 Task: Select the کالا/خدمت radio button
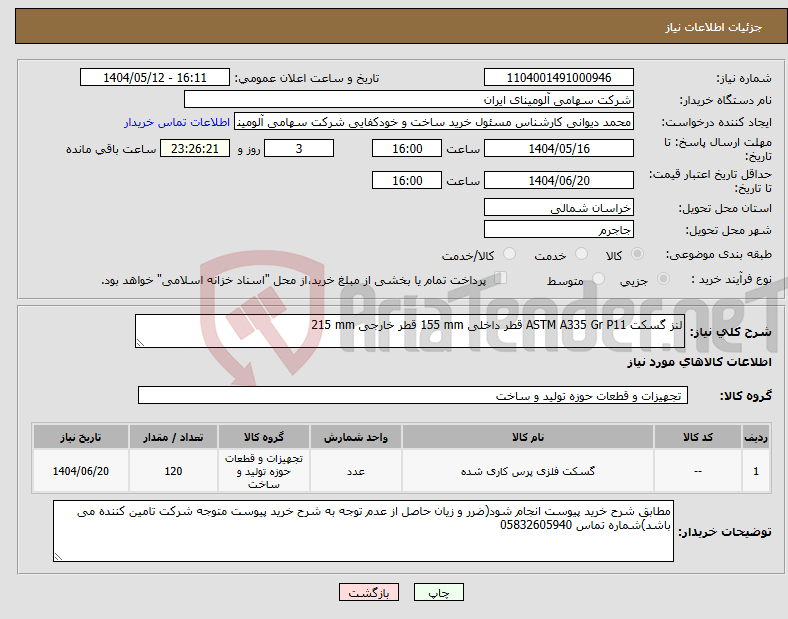click(510, 254)
